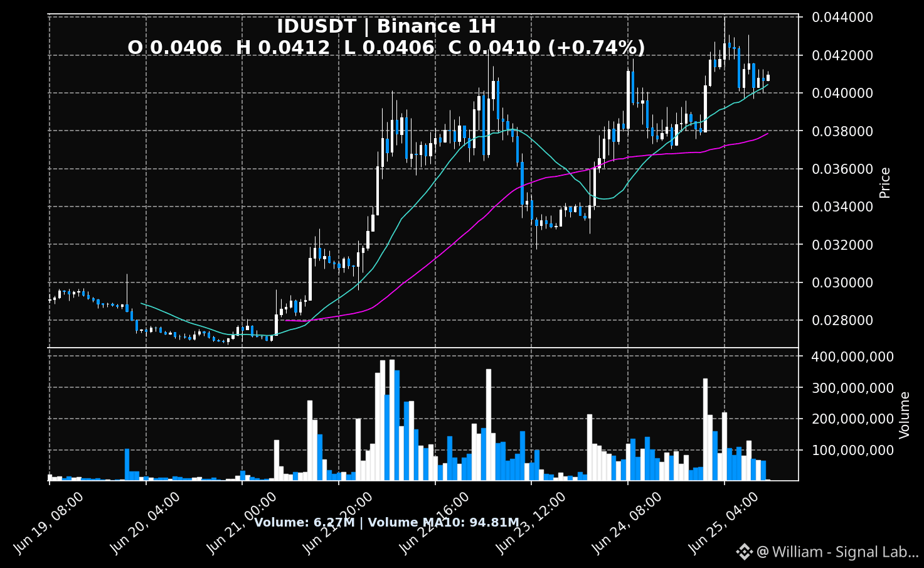Pick the 100,000,000 volume axis label
The width and height of the screenshot is (924, 568).
click(x=852, y=451)
